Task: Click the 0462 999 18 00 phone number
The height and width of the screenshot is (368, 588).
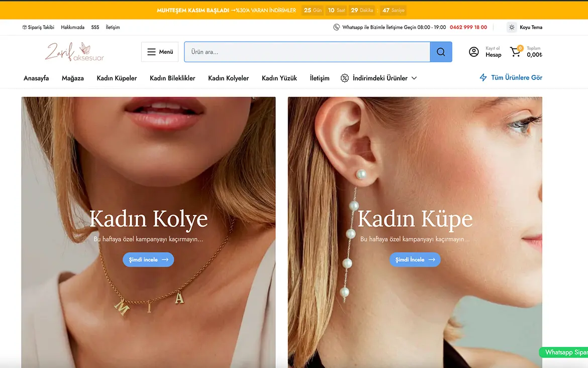Action: point(468,27)
